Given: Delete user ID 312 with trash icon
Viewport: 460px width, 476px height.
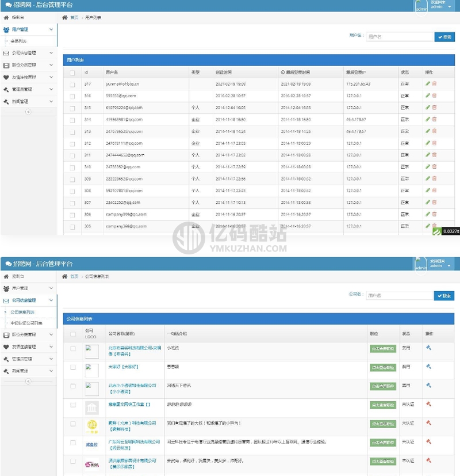Looking at the screenshot, I should (x=434, y=143).
